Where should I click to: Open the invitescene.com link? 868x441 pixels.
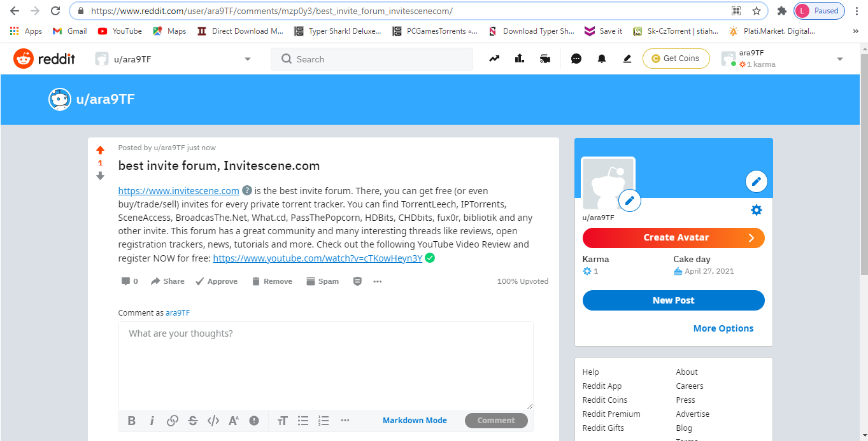(178, 191)
